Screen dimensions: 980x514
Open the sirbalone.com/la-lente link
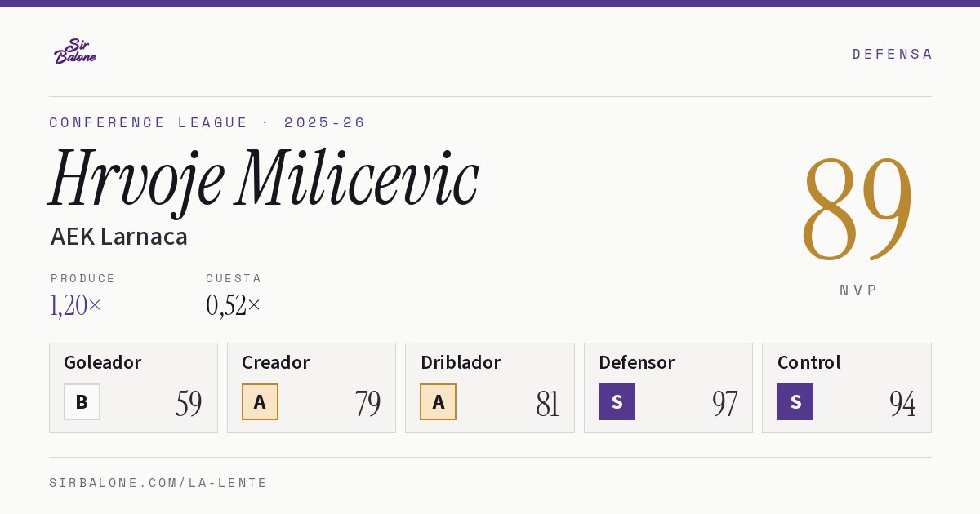pos(158,483)
